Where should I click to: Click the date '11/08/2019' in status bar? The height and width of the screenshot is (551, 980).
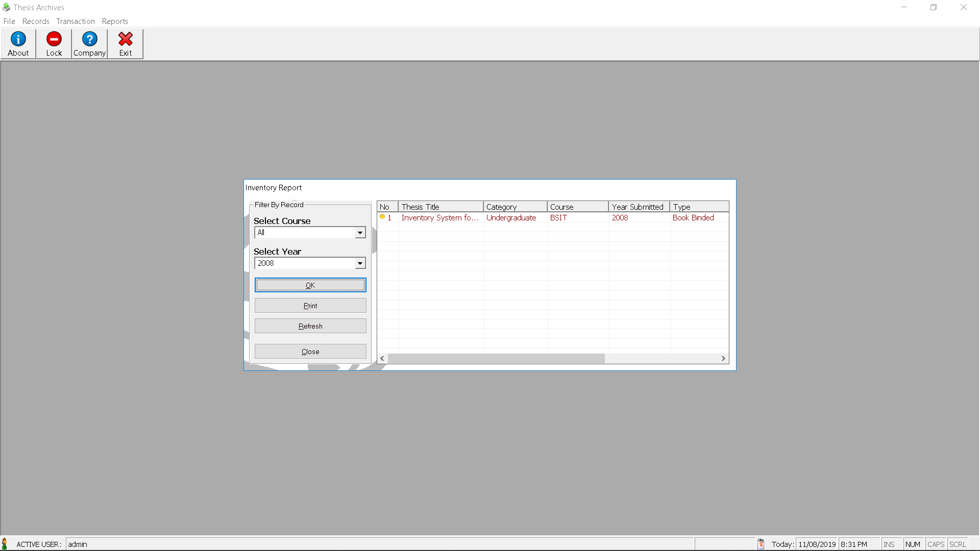[817, 544]
